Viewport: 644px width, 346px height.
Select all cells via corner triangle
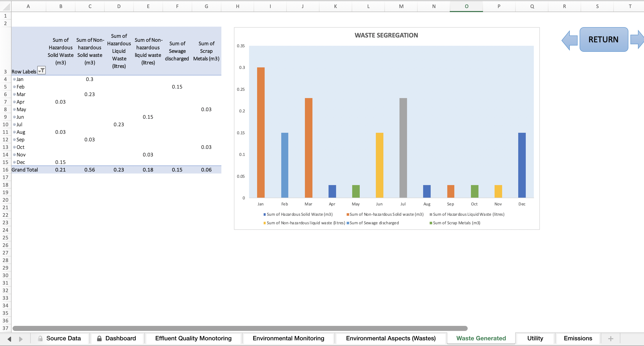6,7
